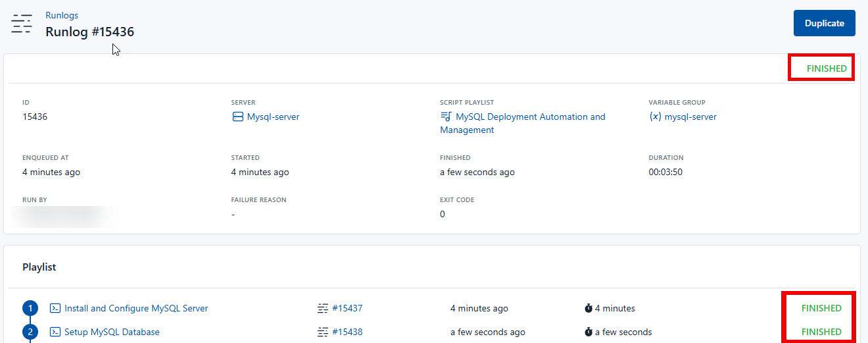
Task: View runlog #15437
Action: point(347,308)
